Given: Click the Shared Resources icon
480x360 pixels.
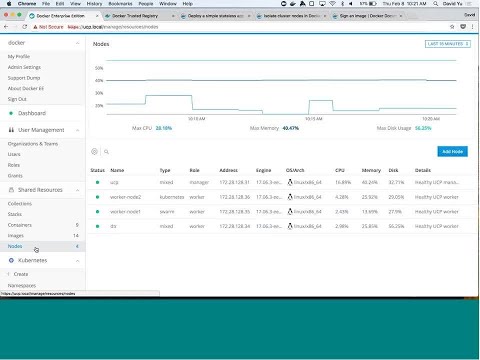Looking at the screenshot, I should pos(11,190).
